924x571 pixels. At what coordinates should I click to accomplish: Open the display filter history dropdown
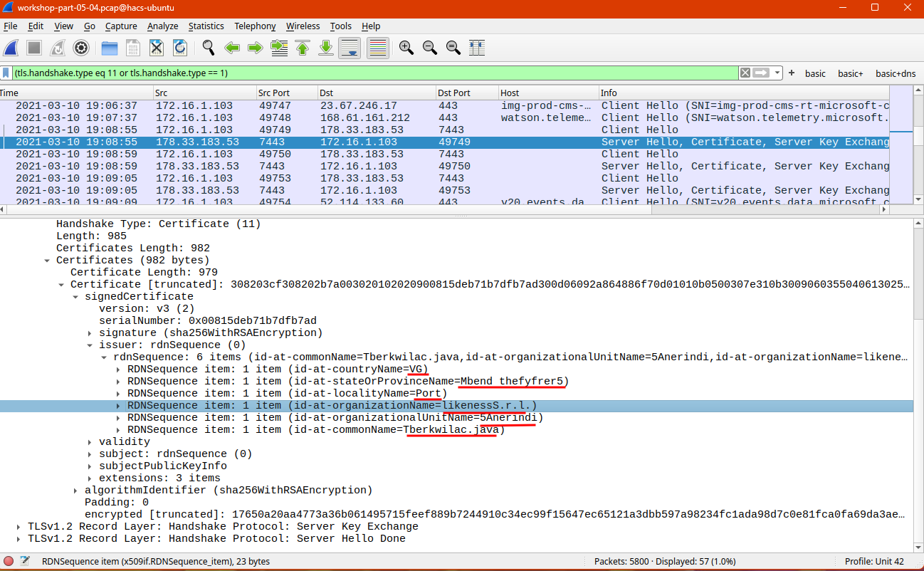pyautogui.click(x=777, y=73)
